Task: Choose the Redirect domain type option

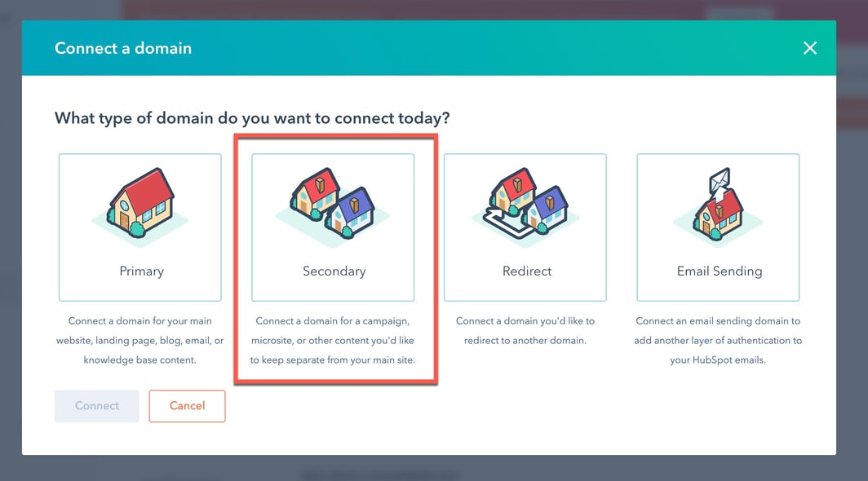Action: click(x=525, y=227)
